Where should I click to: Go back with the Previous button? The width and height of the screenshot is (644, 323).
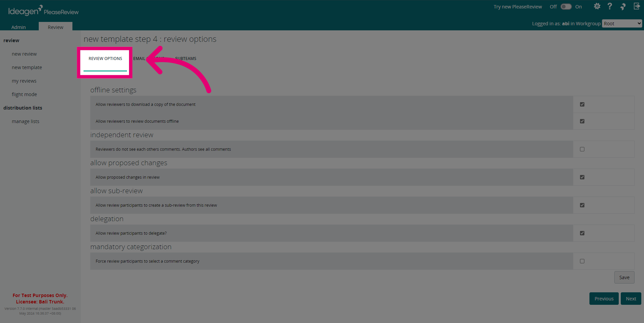tap(604, 299)
